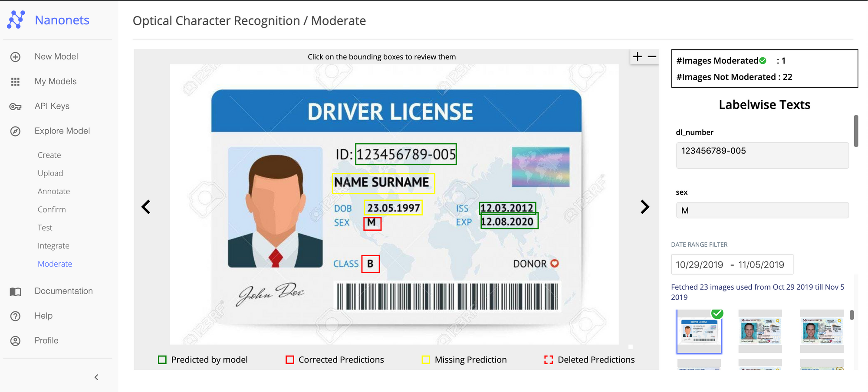Click the Explore Model compass icon

[x=15, y=131]
